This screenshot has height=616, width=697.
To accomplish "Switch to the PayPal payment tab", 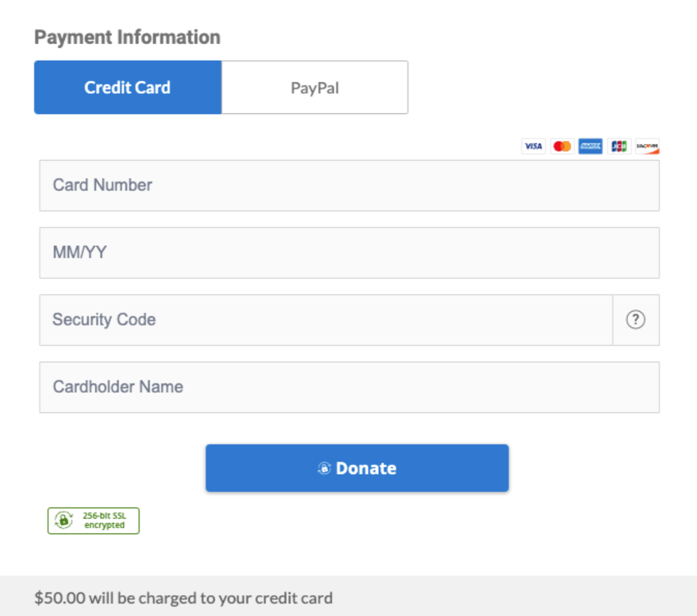I will (x=314, y=87).
